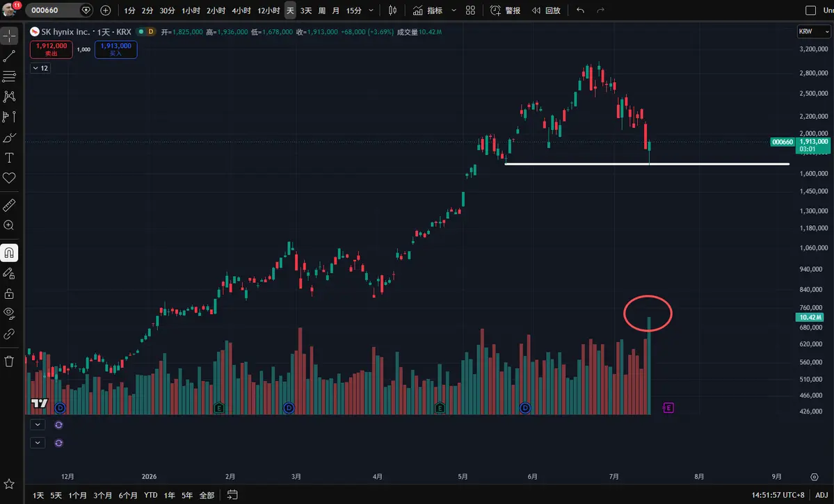Select the white horizontal support line
This screenshot has width=834, height=504.
click(647, 164)
